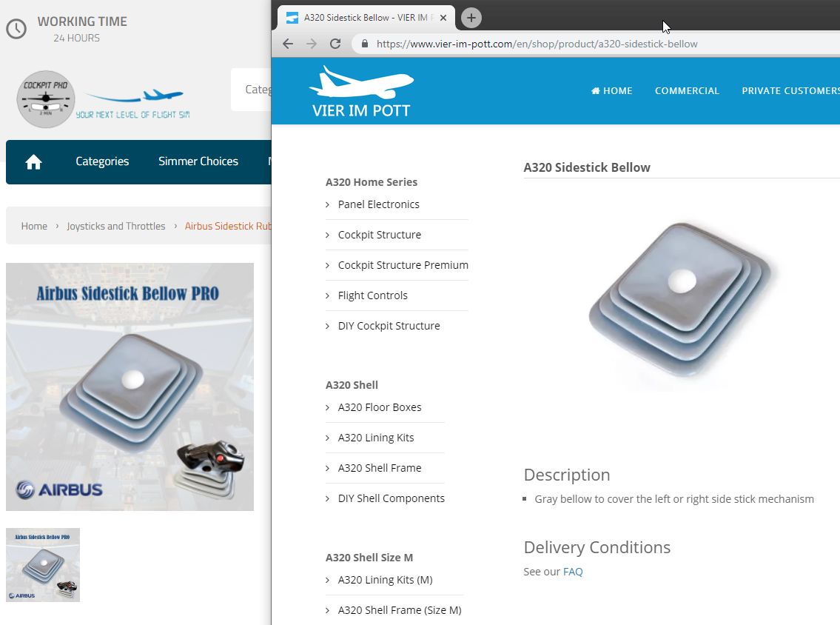Expand the Flight Controls chevron

pos(327,295)
